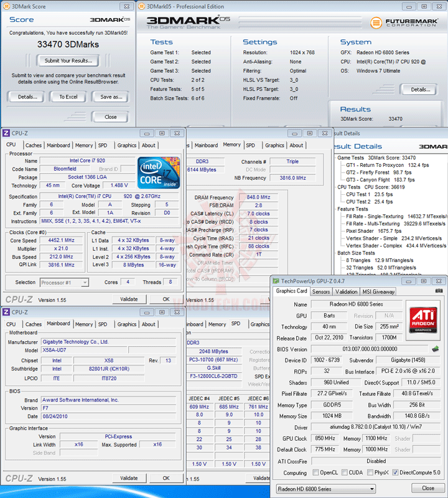
Task: Select the GT2 - Firefly Forest result row
Action: (x=378, y=172)
